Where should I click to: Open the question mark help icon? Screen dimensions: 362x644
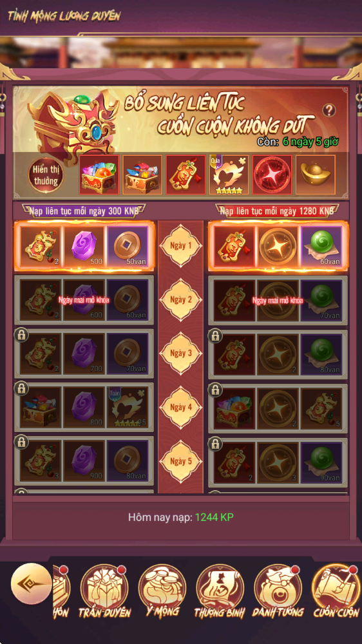click(x=329, y=110)
